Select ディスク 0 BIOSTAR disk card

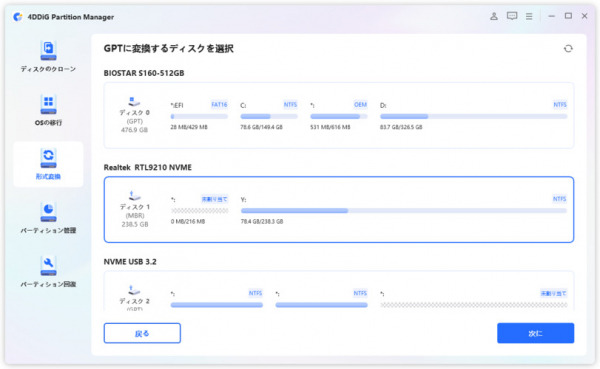(x=339, y=115)
